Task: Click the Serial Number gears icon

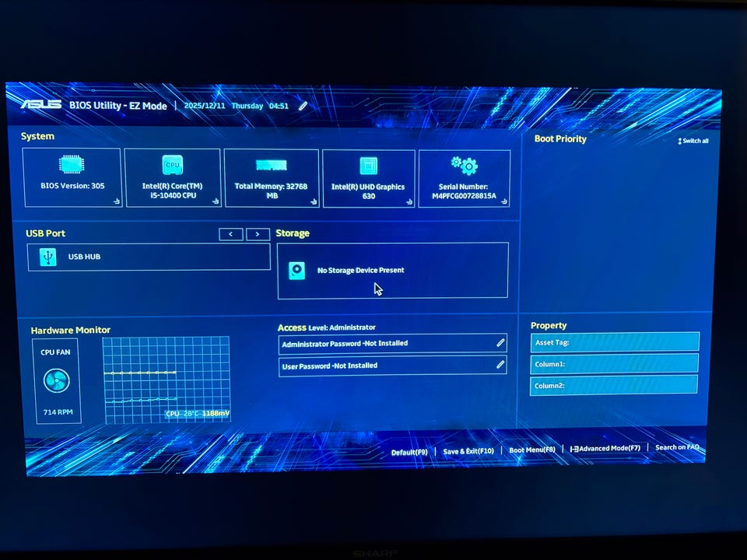Action: click(x=464, y=165)
